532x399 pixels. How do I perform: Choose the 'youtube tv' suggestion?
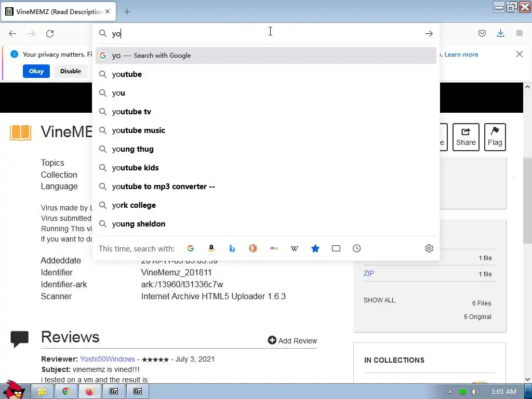pos(265,112)
